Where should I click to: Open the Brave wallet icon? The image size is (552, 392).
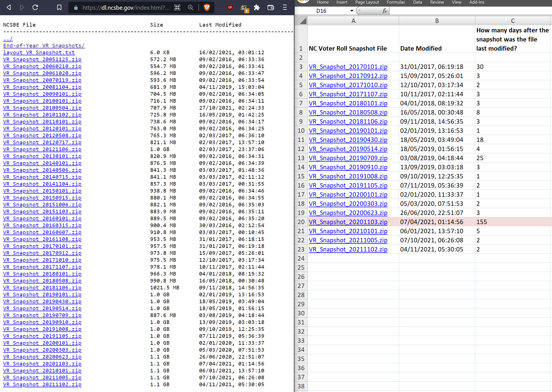271,7
